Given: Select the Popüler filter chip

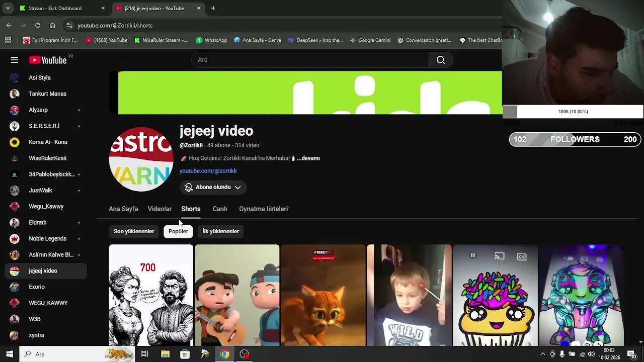Looking at the screenshot, I should (178, 231).
